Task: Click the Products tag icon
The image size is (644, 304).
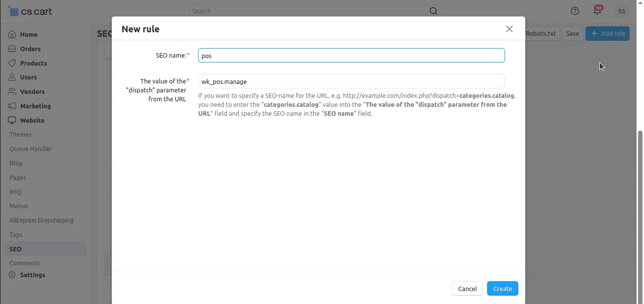Action: pos(12,63)
